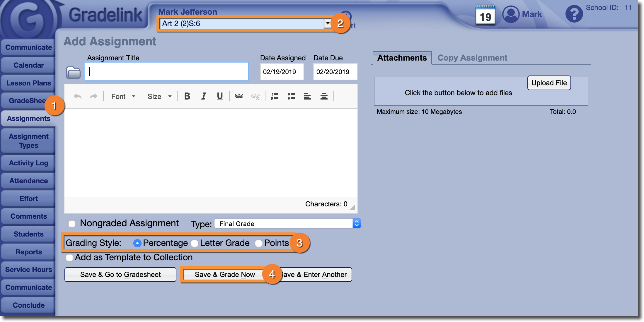Open the folder icon beside title
This screenshot has width=644, height=322.
73,73
